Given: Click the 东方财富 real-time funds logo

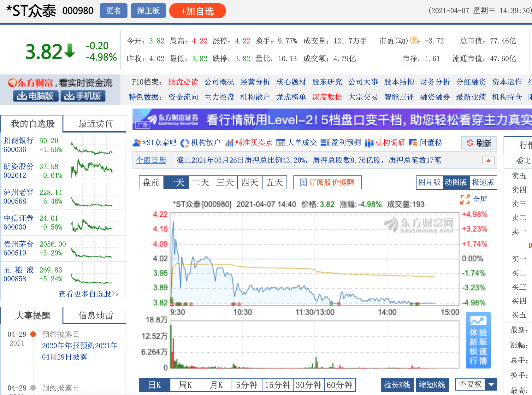Looking at the screenshot, I should pyautogui.click(x=60, y=83).
